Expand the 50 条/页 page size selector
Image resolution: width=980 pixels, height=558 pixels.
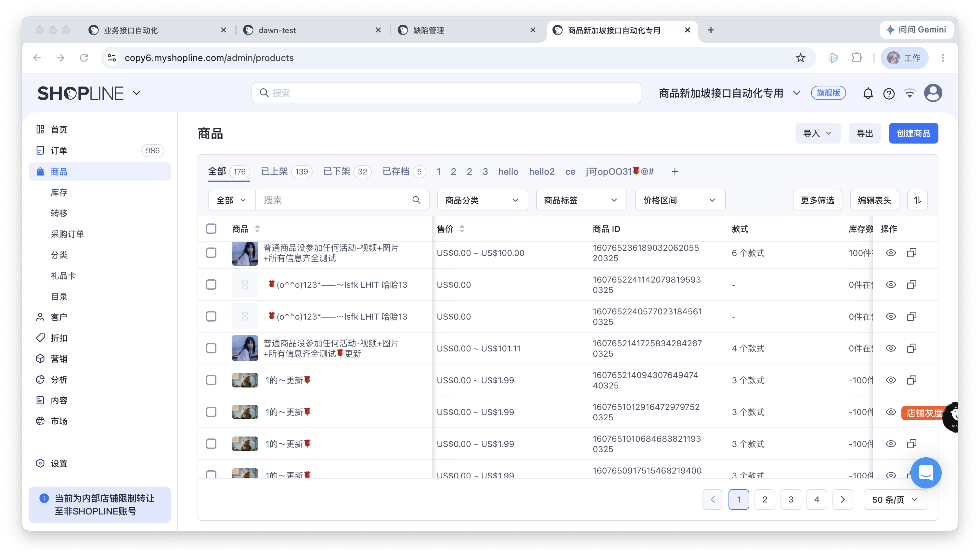coord(895,499)
